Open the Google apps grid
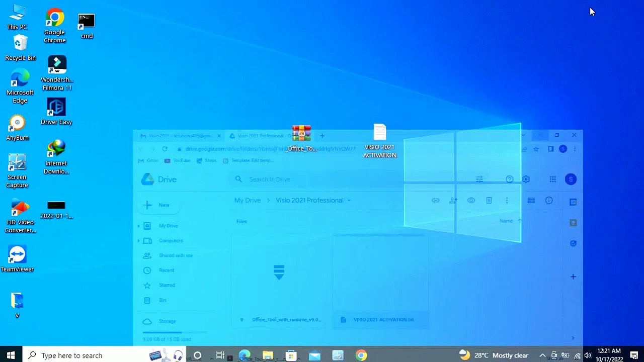This screenshot has width=644, height=362. pos(552,179)
